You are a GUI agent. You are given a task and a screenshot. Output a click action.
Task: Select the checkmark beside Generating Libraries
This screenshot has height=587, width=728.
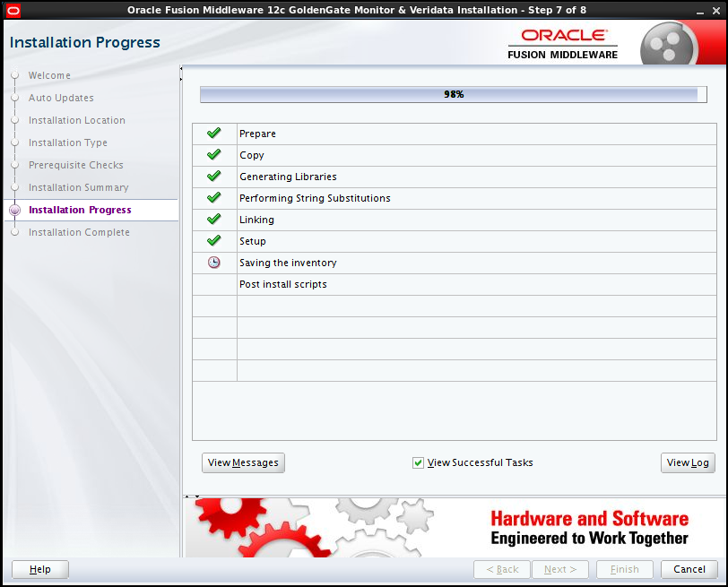[x=213, y=176]
